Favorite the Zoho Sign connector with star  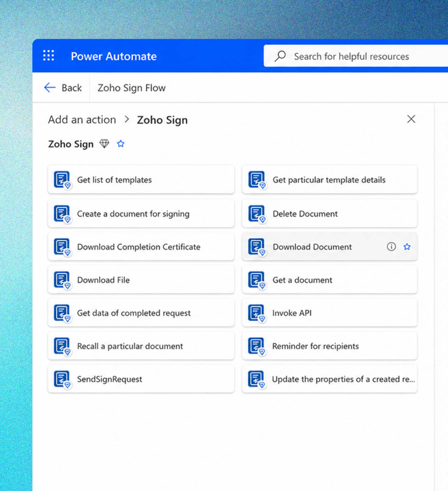(x=121, y=144)
